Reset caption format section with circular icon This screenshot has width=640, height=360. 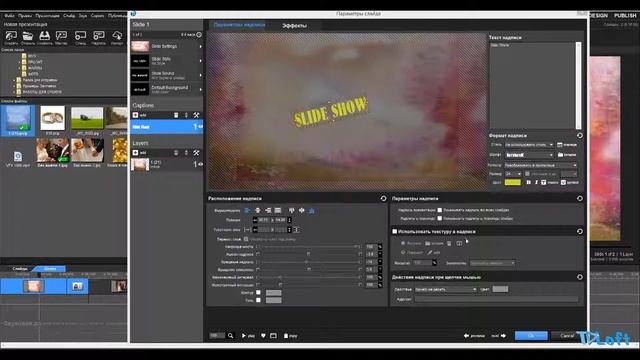coord(580,136)
